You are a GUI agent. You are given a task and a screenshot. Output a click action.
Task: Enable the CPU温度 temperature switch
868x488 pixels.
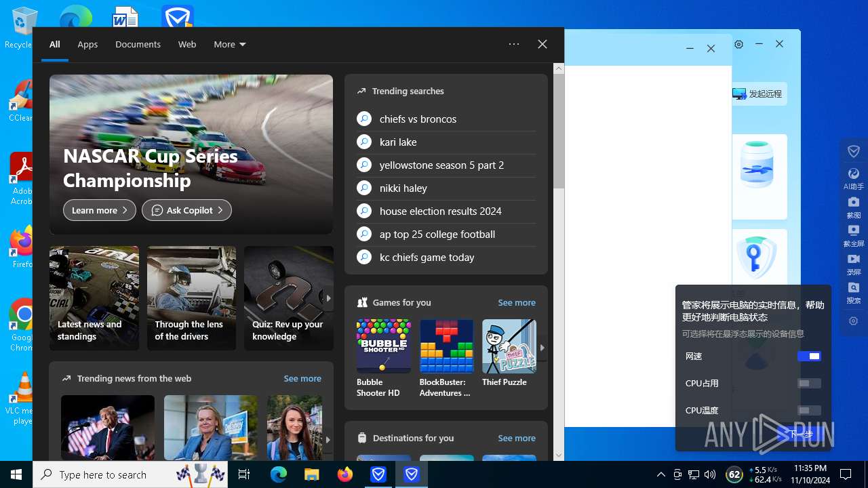tap(809, 410)
